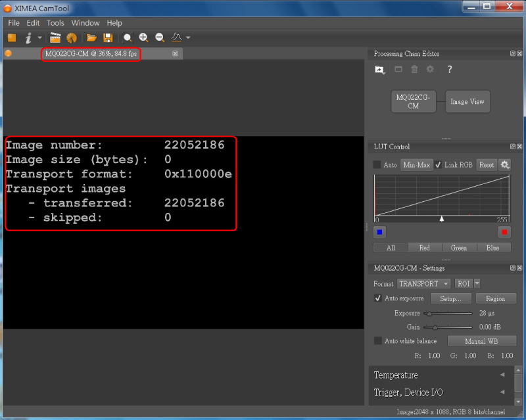Click the Exposure slider handle
This screenshot has width=526, height=420.
click(x=429, y=314)
